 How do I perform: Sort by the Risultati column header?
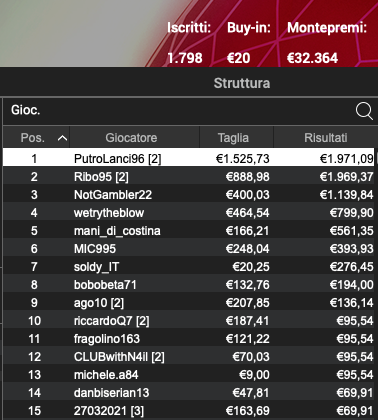coord(325,137)
